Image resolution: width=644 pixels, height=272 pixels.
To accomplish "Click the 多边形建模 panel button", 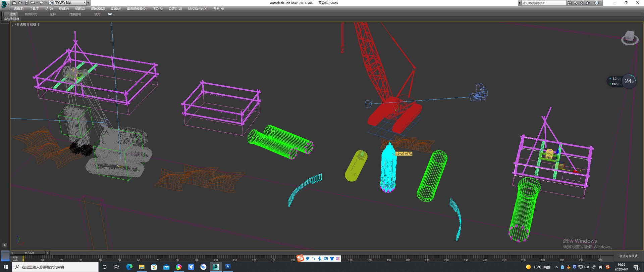I will [x=12, y=19].
